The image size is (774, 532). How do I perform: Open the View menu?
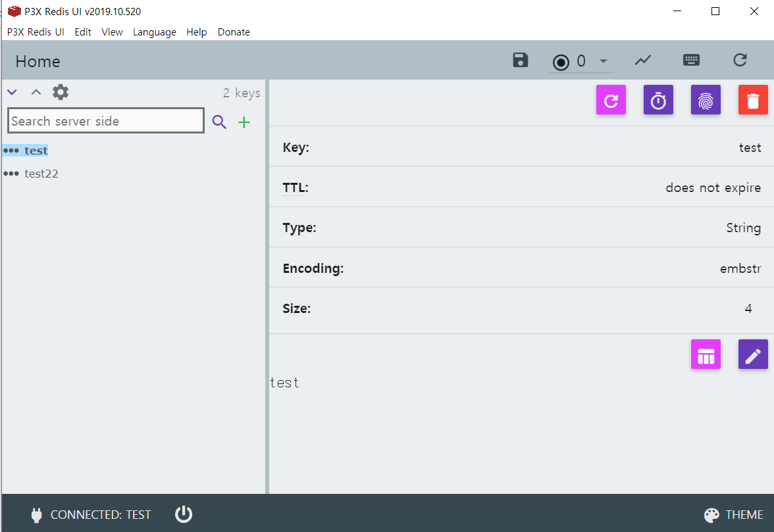[x=112, y=32]
